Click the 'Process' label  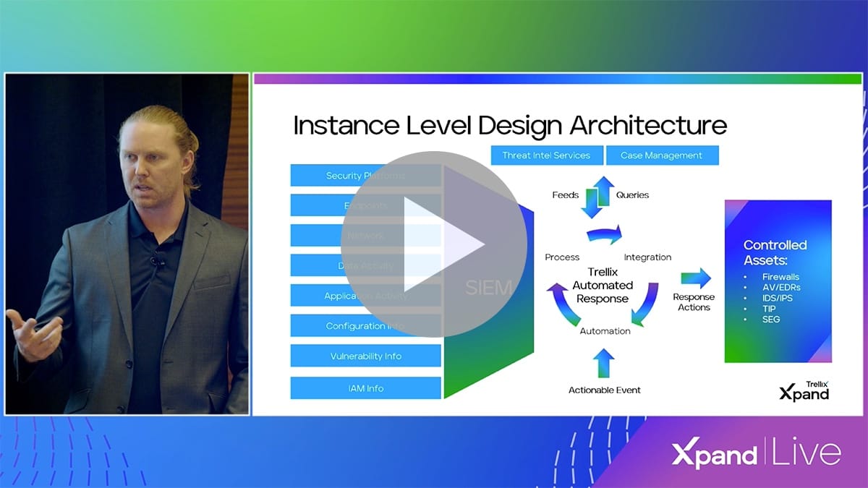(562, 257)
